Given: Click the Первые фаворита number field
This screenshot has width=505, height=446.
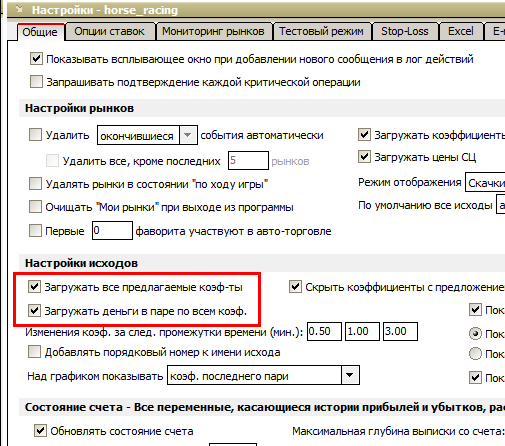Looking at the screenshot, I should (x=112, y=230).
